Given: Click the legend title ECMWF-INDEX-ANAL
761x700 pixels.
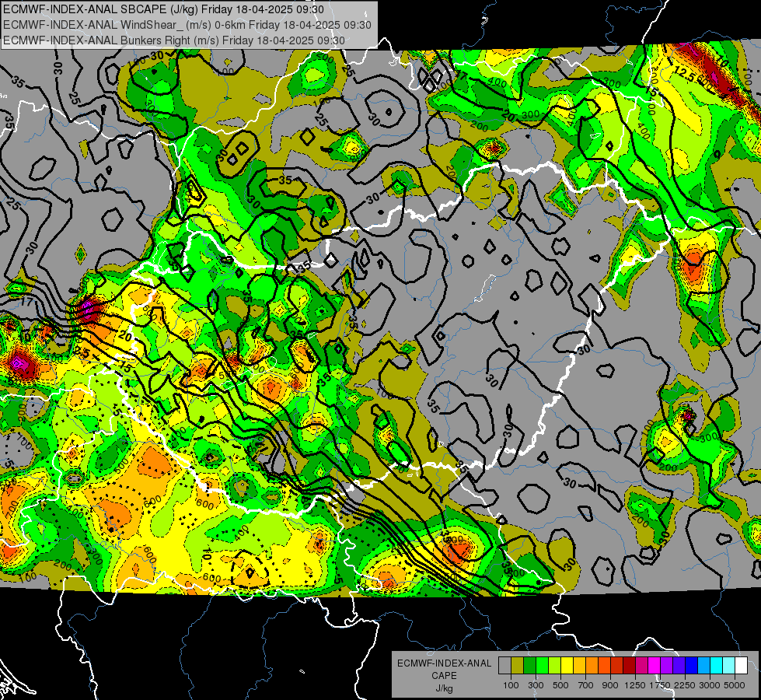Looking at the screenshot, I should tap(444, 663).
